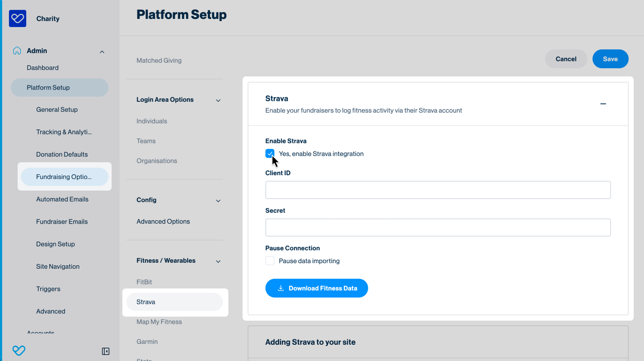
Task: Select Map My Fitness
Action: [159, 322]
